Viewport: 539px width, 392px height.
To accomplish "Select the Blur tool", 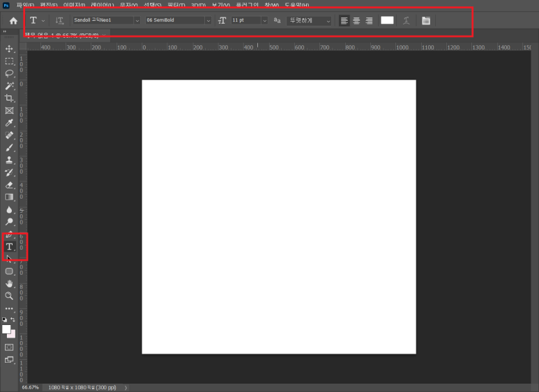I will 9,209.
